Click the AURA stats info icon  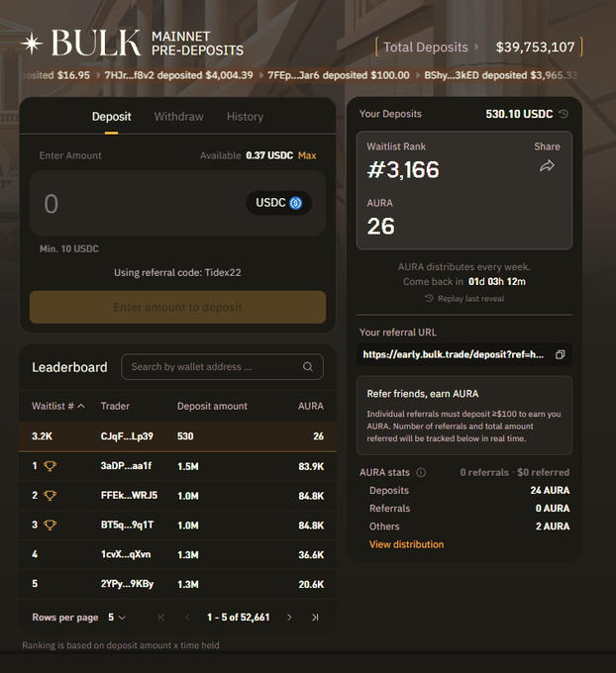pyautogui.click(x=421, y=472)
